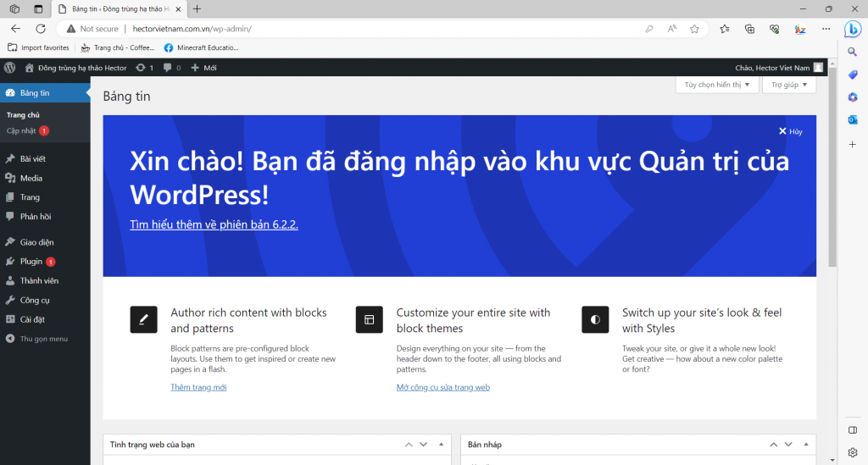Open Thành viên users menu item
The height and width of the screenshot is (465, 868).
tap(45, 281)
